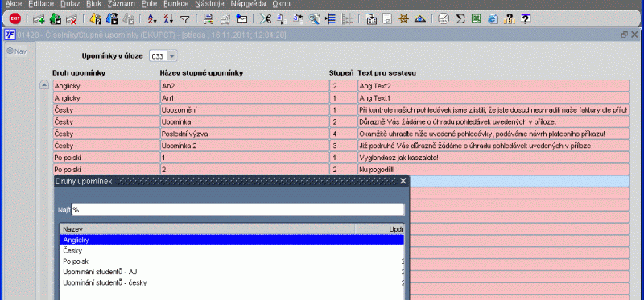Click the funnel filter icon

[185, 18]
